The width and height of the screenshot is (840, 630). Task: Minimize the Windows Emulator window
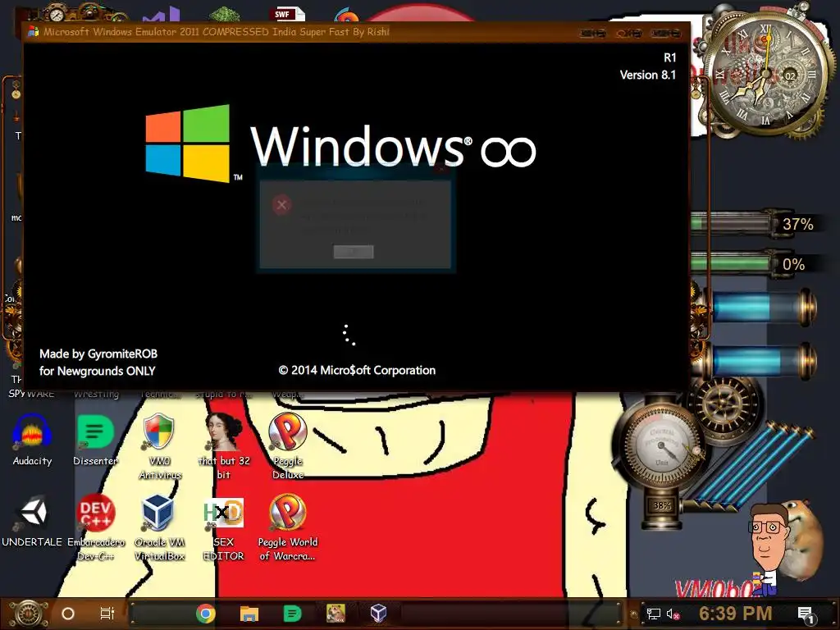coord(592,33)
